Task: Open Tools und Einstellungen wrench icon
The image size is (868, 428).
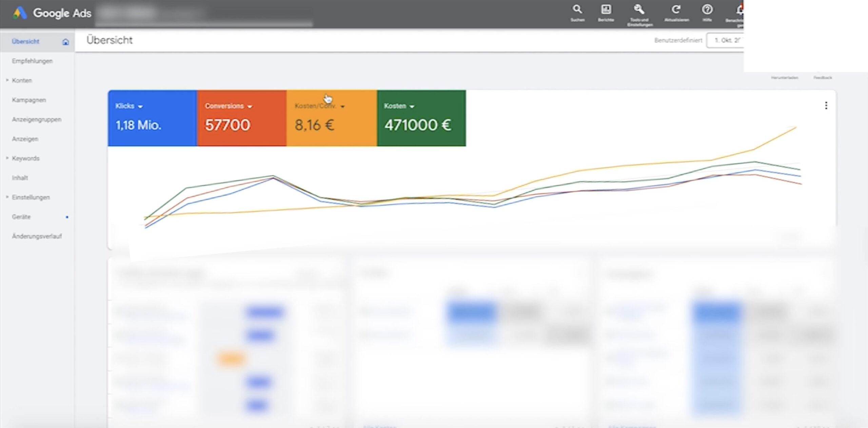Action: (639, 9)
